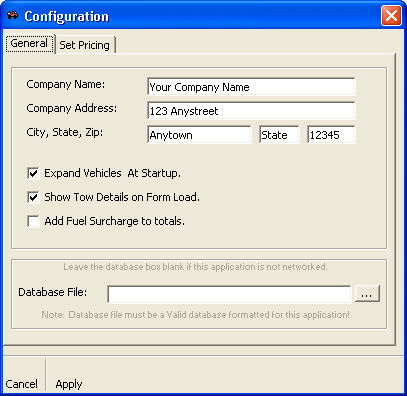Focus the city field showing Anytown
407x396 pixels.
[x=199, y=135]
